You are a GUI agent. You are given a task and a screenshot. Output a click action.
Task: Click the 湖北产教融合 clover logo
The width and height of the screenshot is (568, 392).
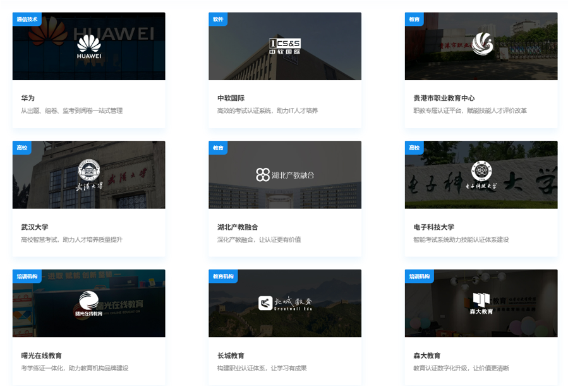(285, 175)
